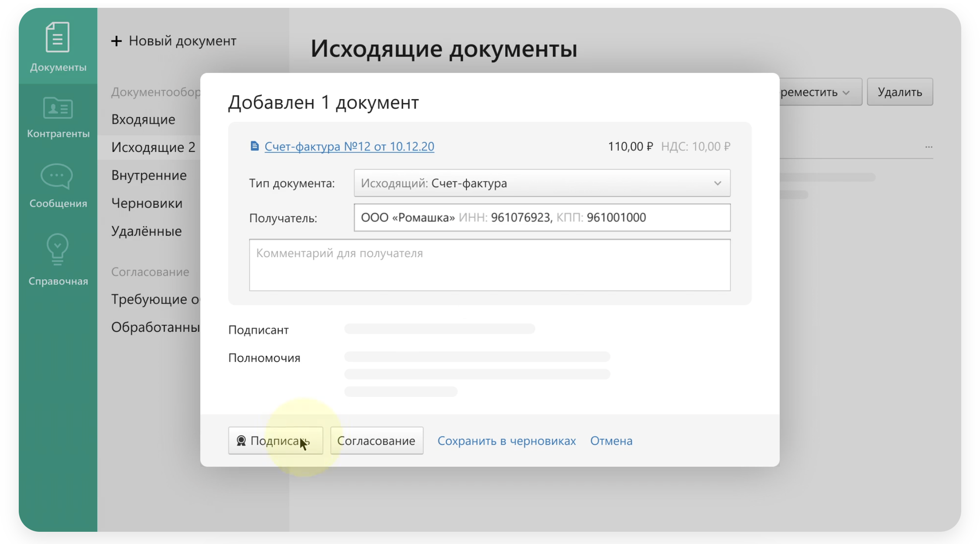Click the Комментарий для получателя text area
This screenshot has height=544, width=980.
coord(490,265)
